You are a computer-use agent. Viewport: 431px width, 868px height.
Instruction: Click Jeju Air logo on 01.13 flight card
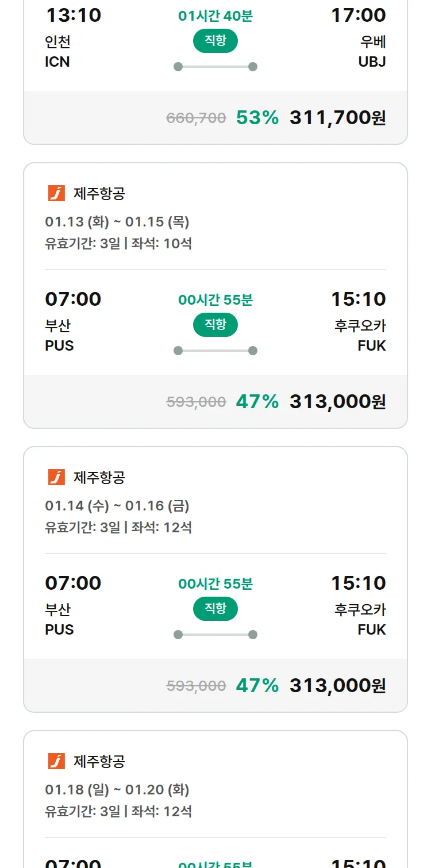pyautogui.click(x=56, y=194)
